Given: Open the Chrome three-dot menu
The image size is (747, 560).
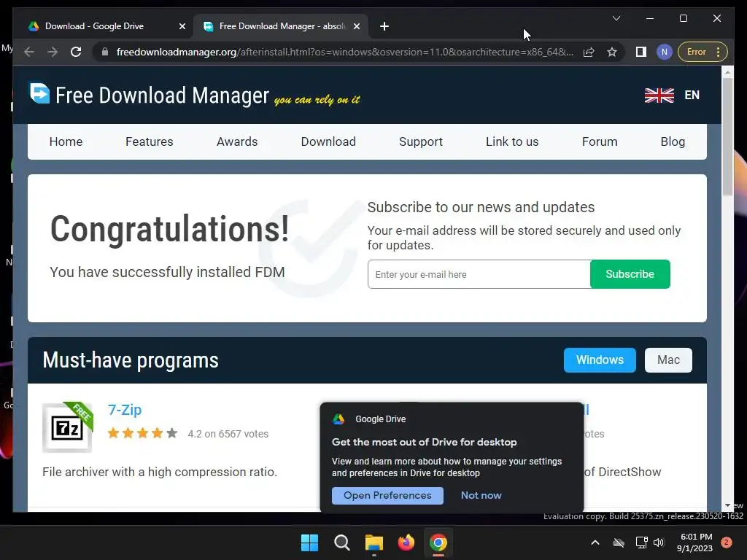Looking at the screenshot, I should (x=719, y=52).
